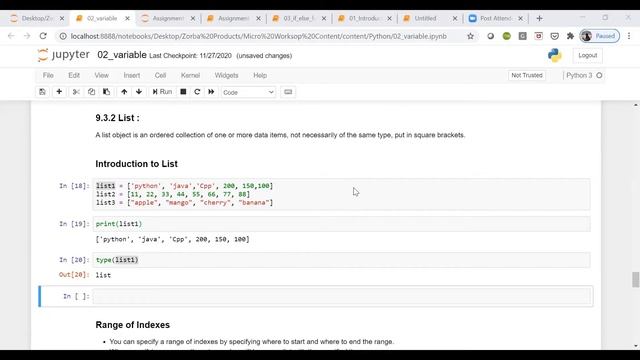Click the page vertical scrollbar thumb
640x360 pixels.
[636, 280]
